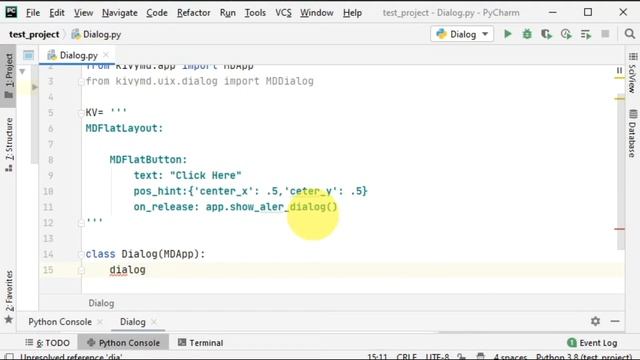Open the Refactor menu

193,13
